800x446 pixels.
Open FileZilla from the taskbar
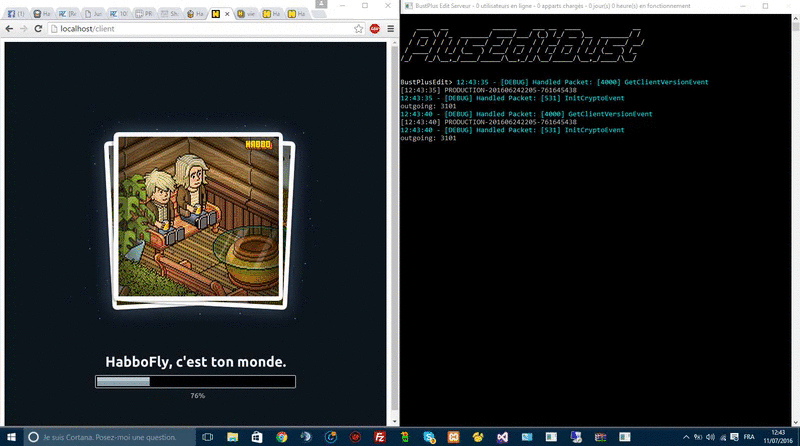(380, 437)
